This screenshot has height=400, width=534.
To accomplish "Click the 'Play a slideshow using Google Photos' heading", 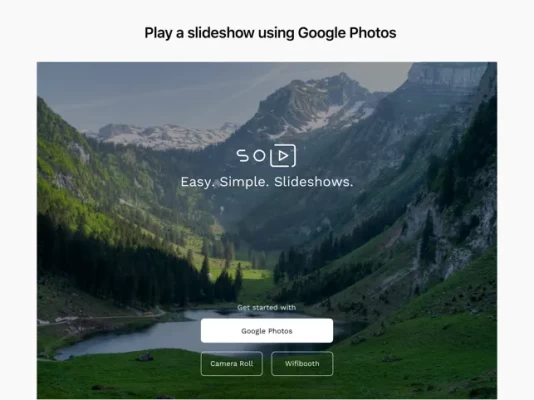I will [270, 33].
